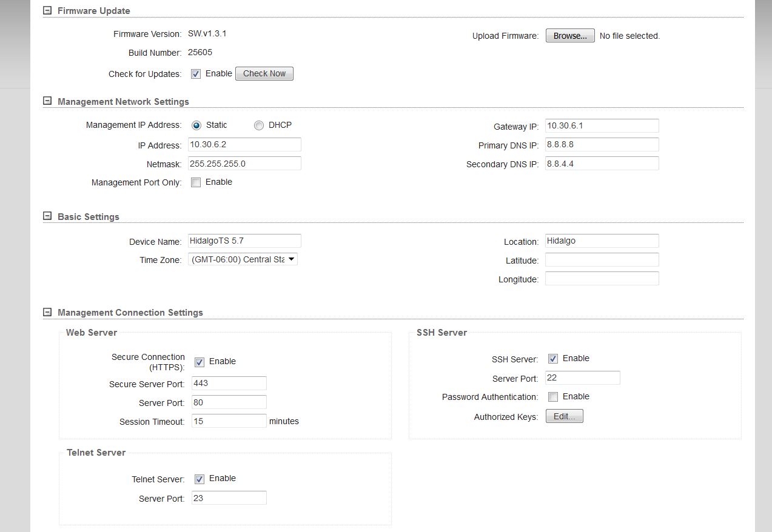Open the Time Zone dropdown

[243, 259]
